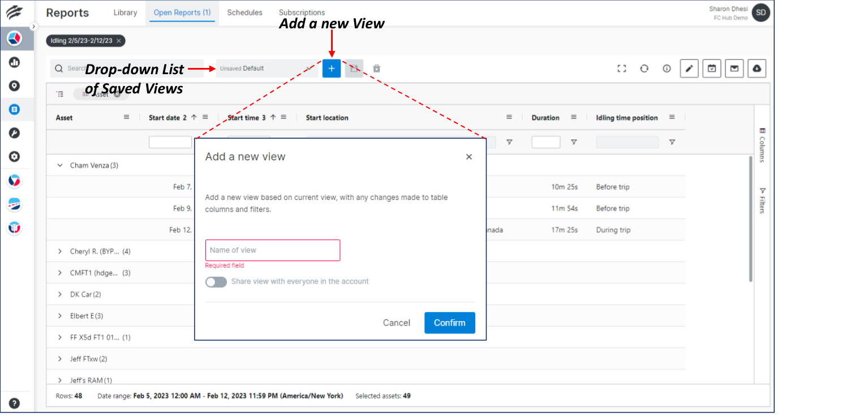Click the refresh report icon
Screen dimensions: 868x415
[644, 69]
